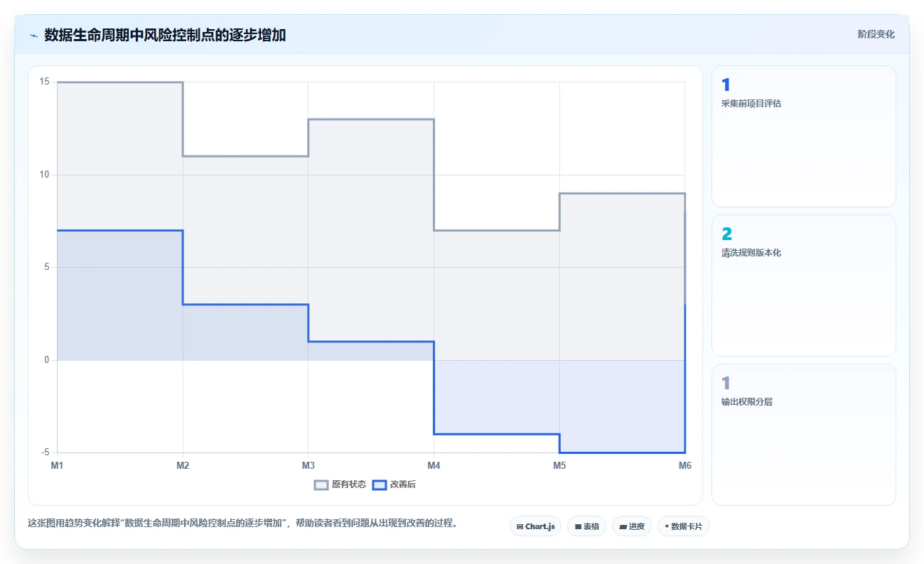Image resolution: width=924 pixels, height=564 pixels.
Task: Click the title 数据生命周期中风险控制点的逐步增加
Action: tap(165, 35)
